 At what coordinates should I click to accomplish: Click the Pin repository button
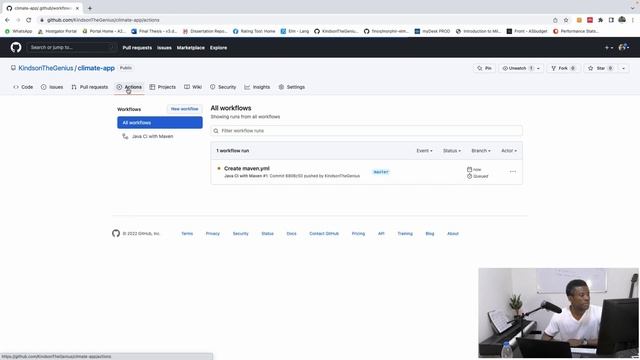click(x=485, y=68)
